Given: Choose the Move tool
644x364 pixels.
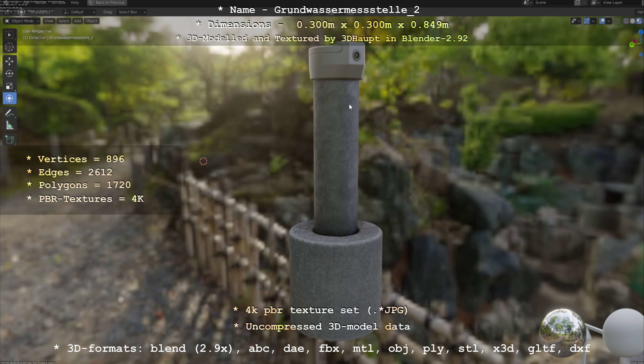Looking at the screenshot, I should coord(9,61).
